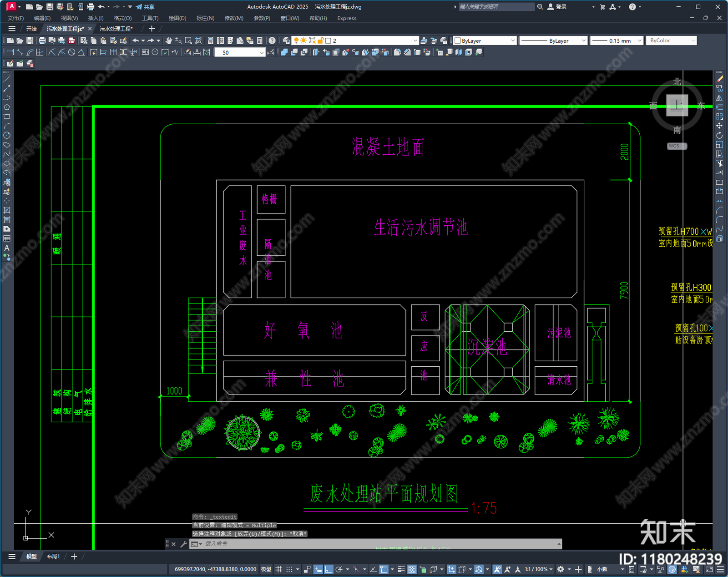
Task: Select the Angular dimension tool
Action: click(81, 52)
